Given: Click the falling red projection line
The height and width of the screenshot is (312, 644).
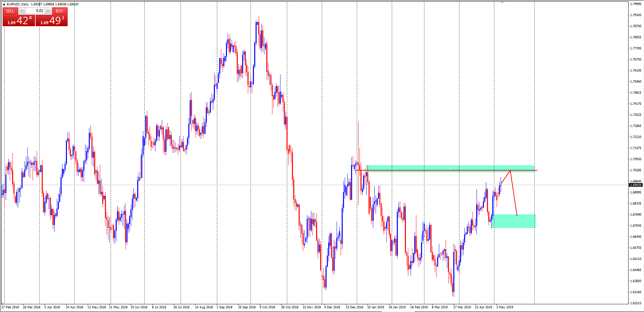Looking at the screenshot, I should (x=514, y=193).
